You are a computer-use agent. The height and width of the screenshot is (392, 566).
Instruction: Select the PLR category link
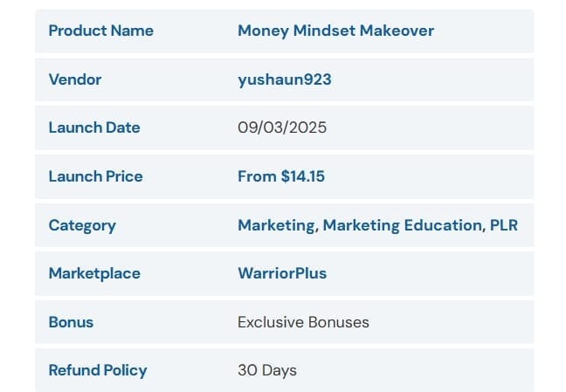click(x=503, y=225)
